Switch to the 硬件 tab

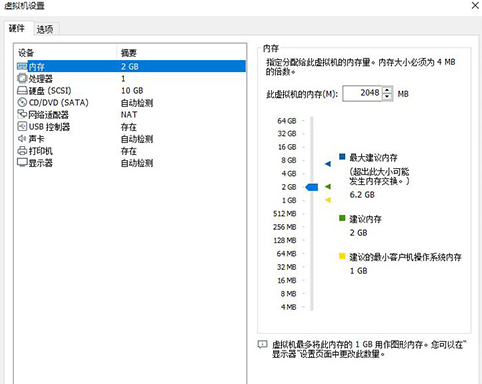pyautogui.click(x=17, y=29)
